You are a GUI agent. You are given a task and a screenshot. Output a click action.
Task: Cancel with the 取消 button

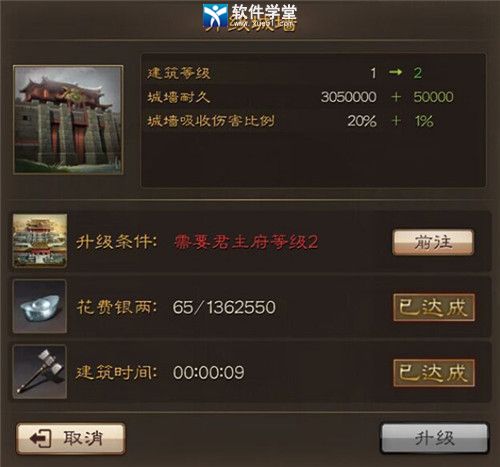[x=71, y=438]
